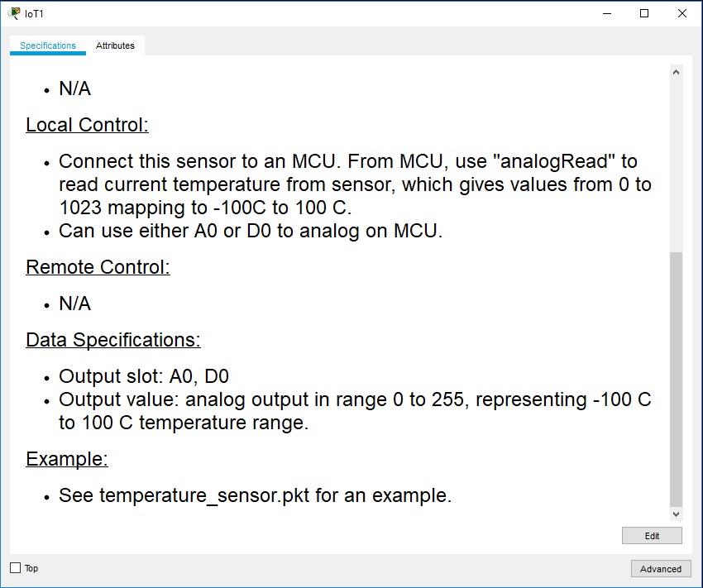Screen dimensions: 703x588
Task: Maximize the IoT1 window
Action: [643, 13]
